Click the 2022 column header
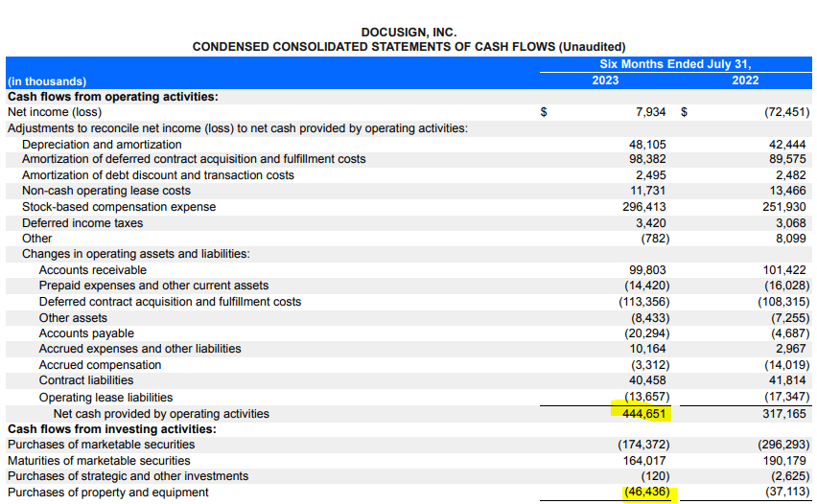 point(744,80)
